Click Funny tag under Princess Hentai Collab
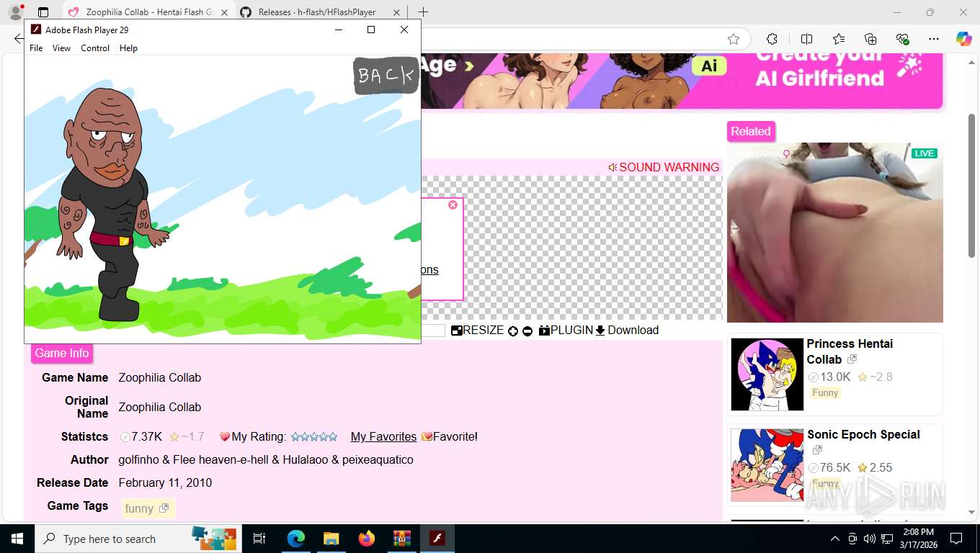980x553 pixels. point(825,392)
